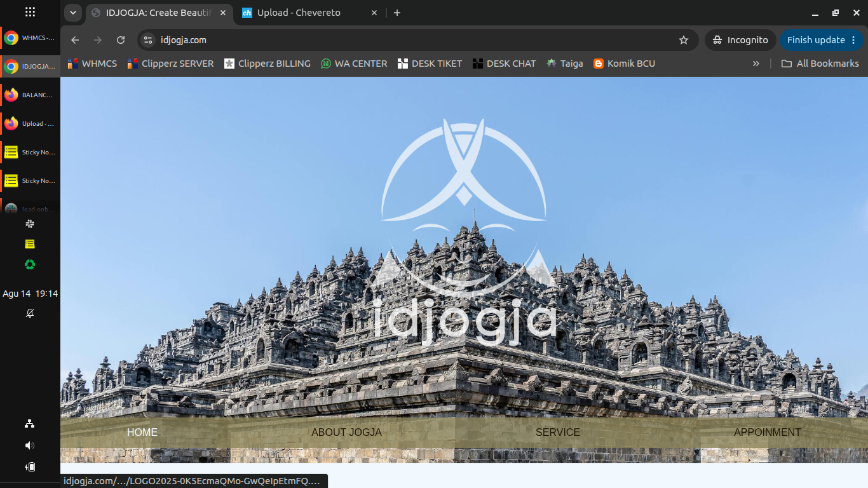Screen dimensions: 868x488
Task: Open the green recycle tray icon
Action: point(30,264)
